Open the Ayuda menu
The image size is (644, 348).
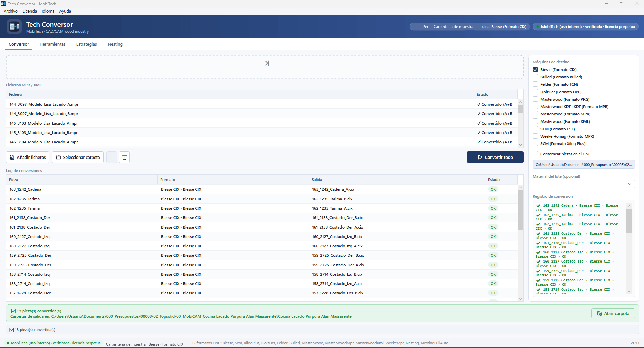[65, 11]
